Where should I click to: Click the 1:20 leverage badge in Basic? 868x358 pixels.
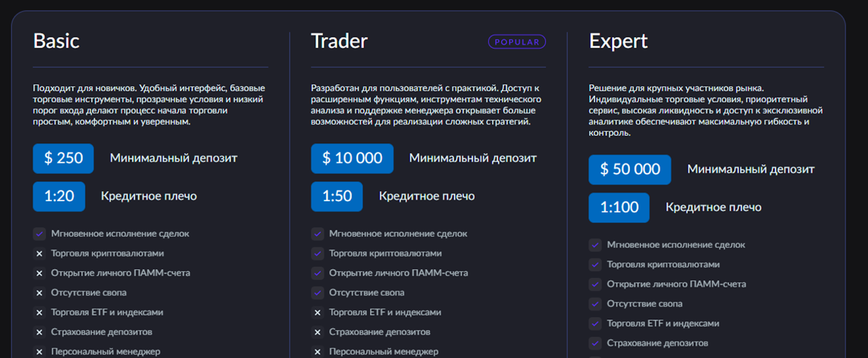click(59, 196)
